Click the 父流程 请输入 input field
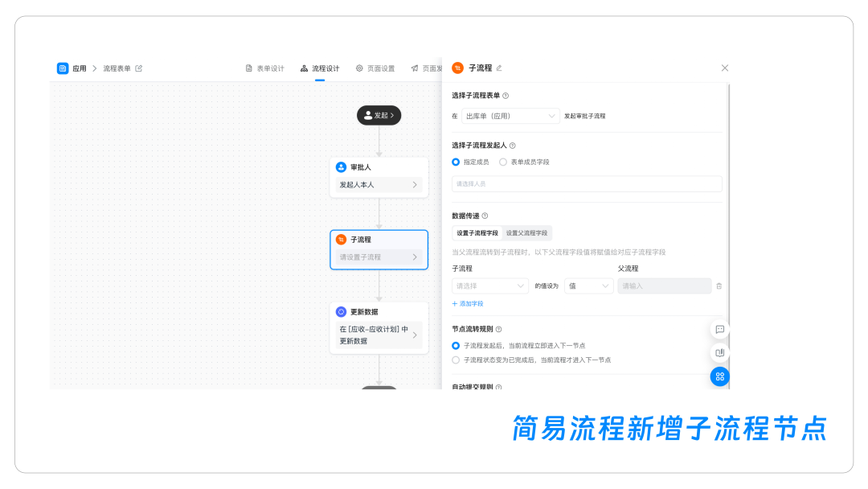The image size is (868, 489). [665, 286]
